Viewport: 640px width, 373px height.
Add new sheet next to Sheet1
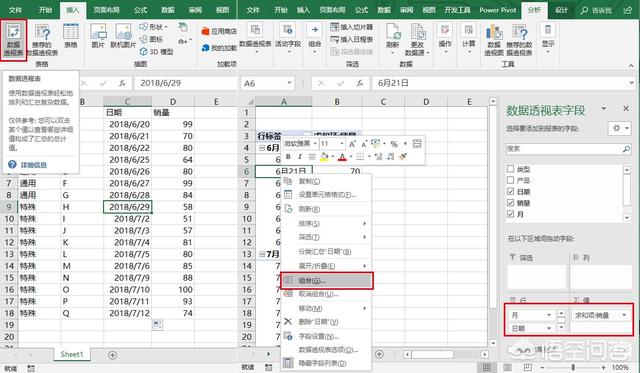pyautogui.click(x=113, y=355)
